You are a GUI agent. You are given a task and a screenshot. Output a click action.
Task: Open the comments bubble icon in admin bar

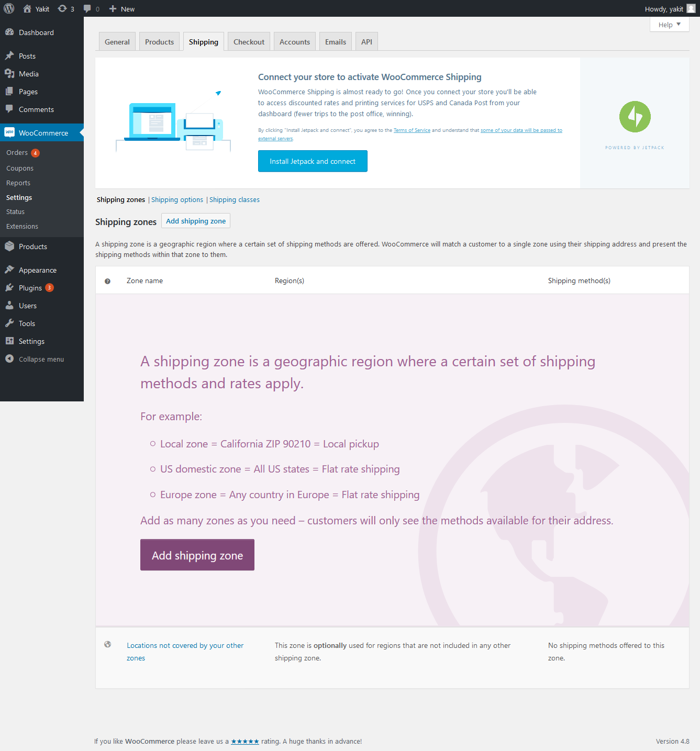click(x=87, y=9)
